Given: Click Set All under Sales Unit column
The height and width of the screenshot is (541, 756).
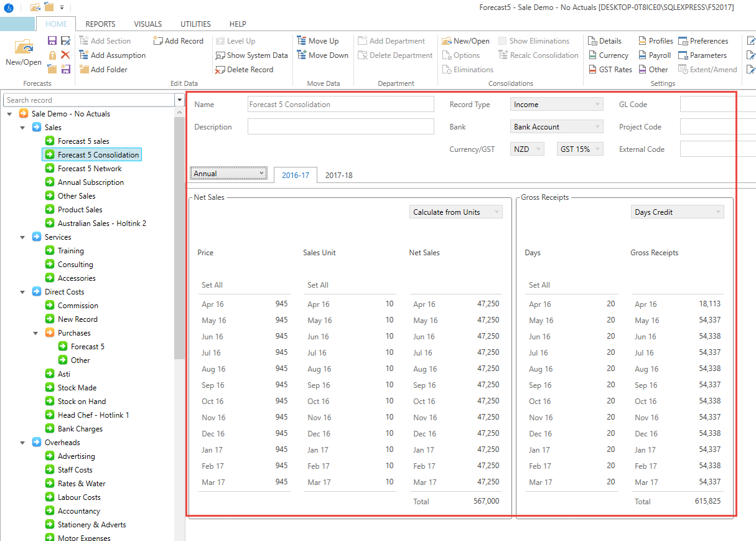Looking at the screenshot, I should [318, 285].
